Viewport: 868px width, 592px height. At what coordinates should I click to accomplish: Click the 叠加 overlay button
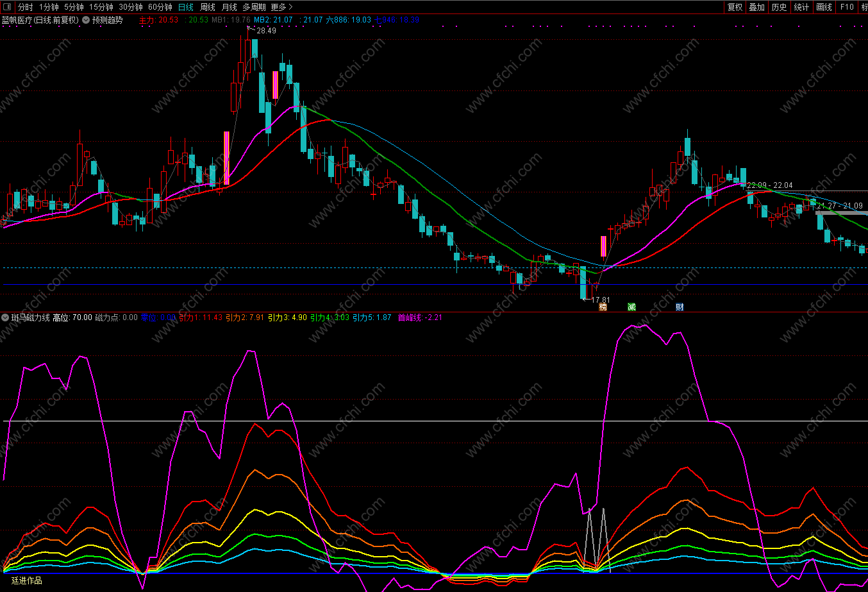pos(757,7)
